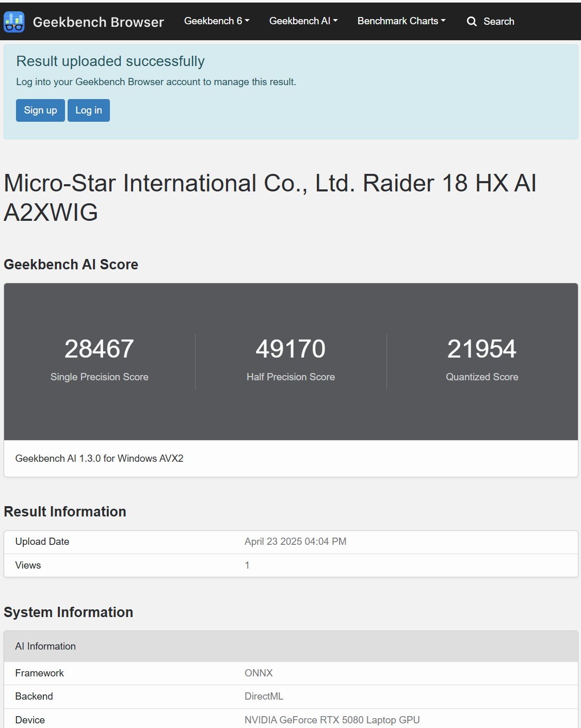Click the System Information heading
Viewport: 581px width, 728px height.
(x=69, y=612)
